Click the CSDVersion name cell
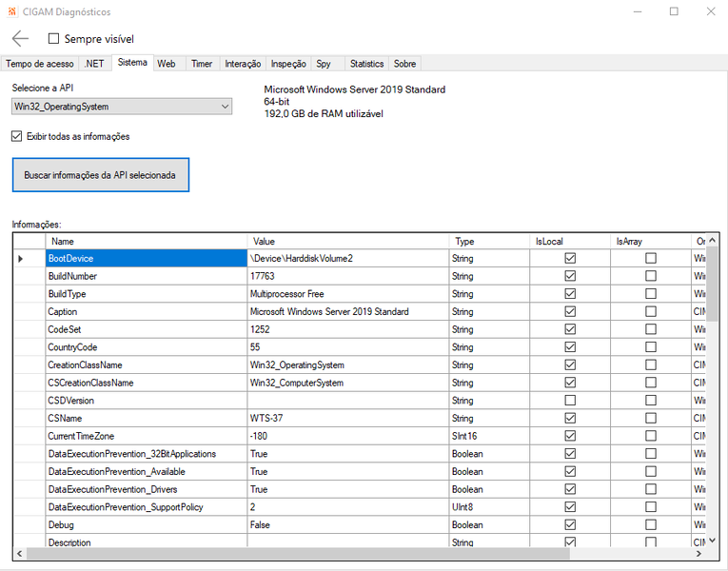Viewport: 728px width, 571px height. (x=147, y=400)
